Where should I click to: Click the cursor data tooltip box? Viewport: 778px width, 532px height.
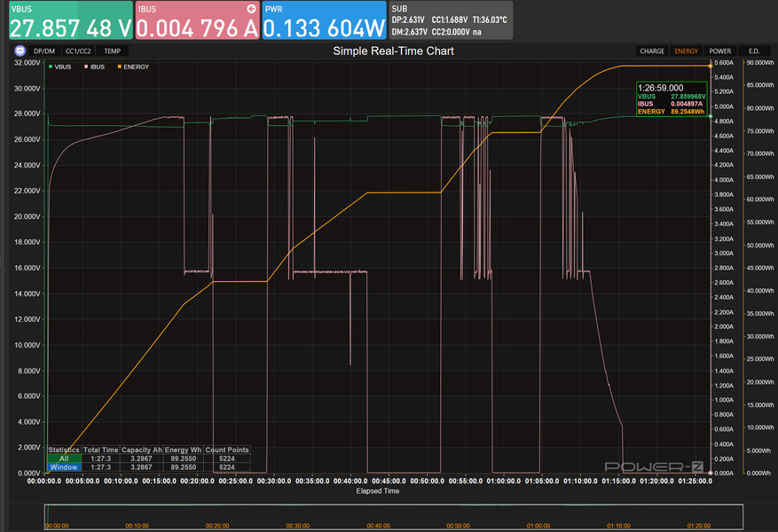click(x=672, y=99)
